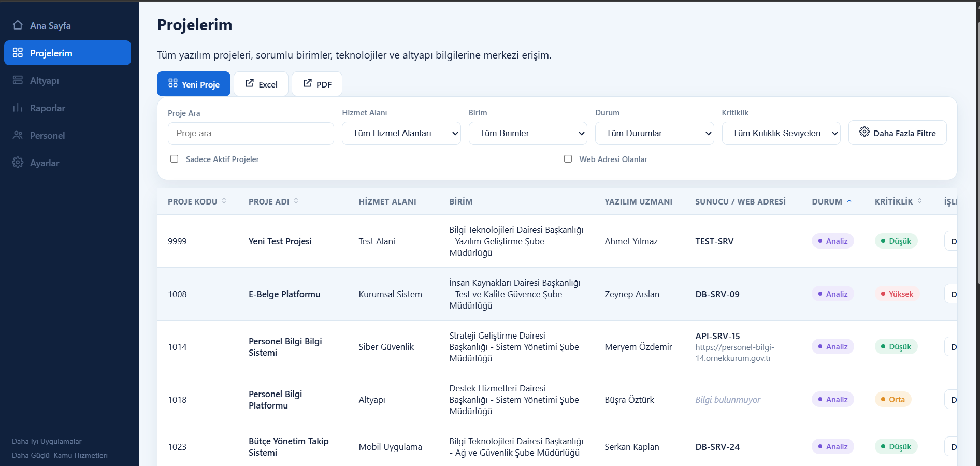Click the Proje ara search field

point(251,134)
